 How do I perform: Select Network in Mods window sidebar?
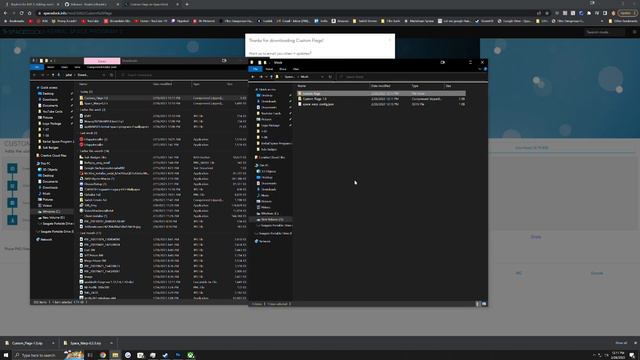point(265,241)
